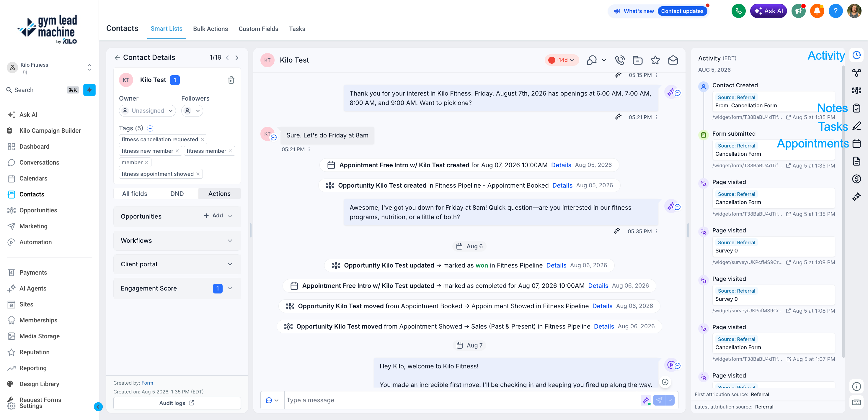Collapse the sidebar with blue arrow button
Viewport: 868px width, 420px height.
[98, 406]
